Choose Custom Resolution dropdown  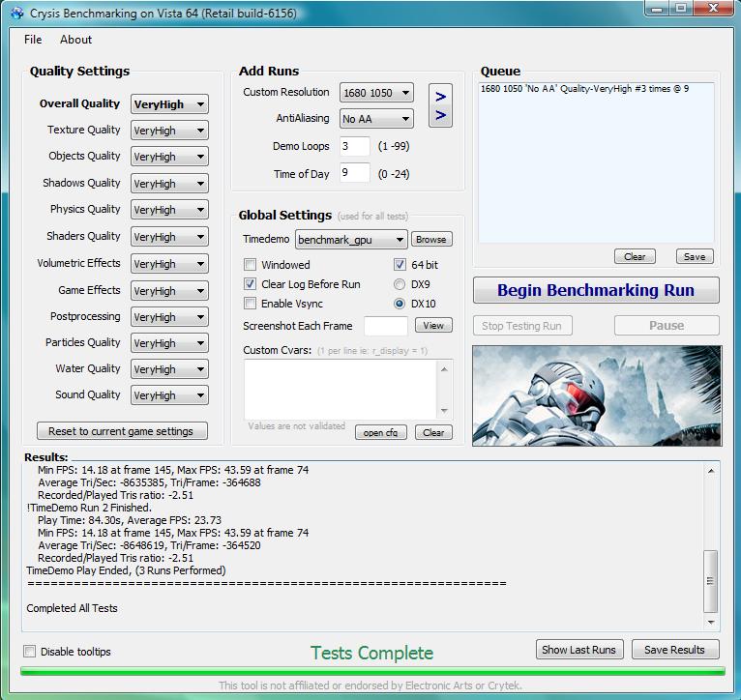point(376,93)
